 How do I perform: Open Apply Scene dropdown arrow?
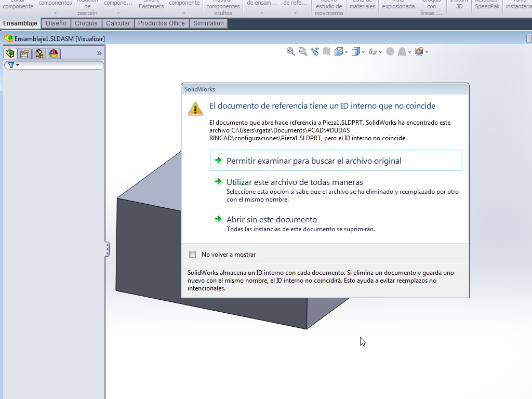pos(410,52)
